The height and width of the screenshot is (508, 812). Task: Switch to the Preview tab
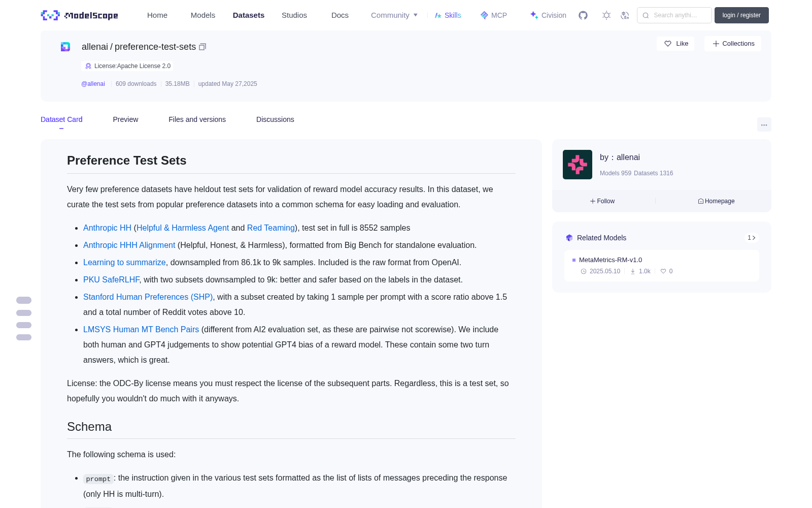tap(125, 119)
